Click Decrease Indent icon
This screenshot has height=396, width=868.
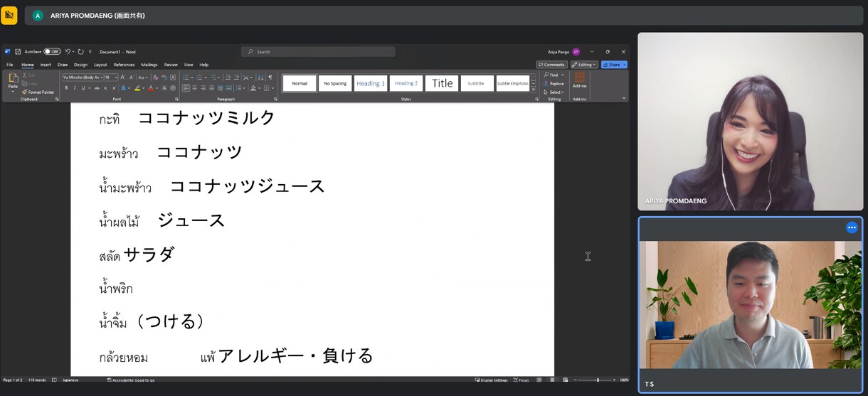click(228, 77)
